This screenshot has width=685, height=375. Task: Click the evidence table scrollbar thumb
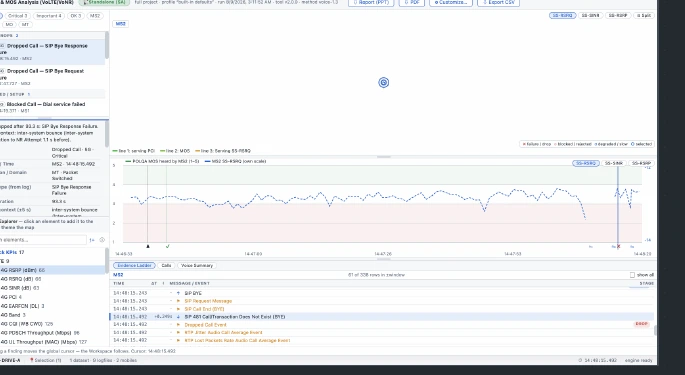pyautogui.click(x=655, y=330)
